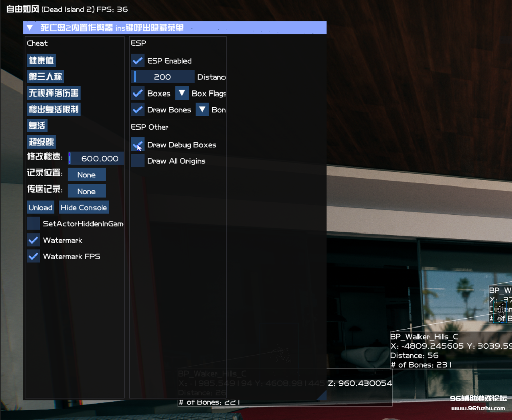Open the Box Flags dropdown arrow
Screen dimensions: 512x420
tap(182, 94)
